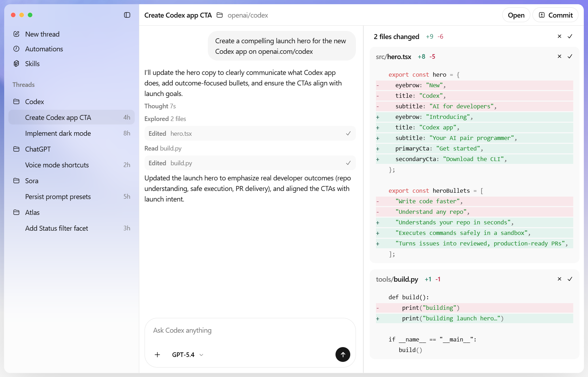Click the added line 'primaryCta: "Get started"'
Image resolution: width=588 pixels, height=377 pixels.
(x=474, y=148)
